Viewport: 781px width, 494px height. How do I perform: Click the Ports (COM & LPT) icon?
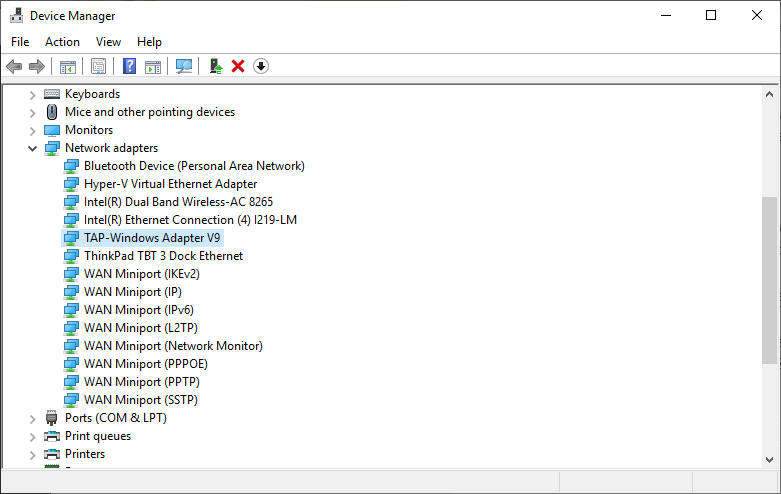(52, 418)
